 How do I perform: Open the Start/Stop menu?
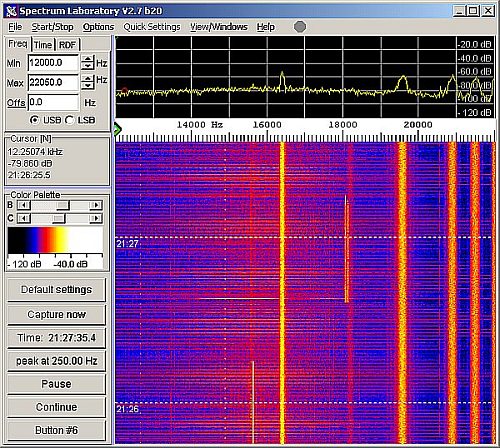[x=53, y=27]
